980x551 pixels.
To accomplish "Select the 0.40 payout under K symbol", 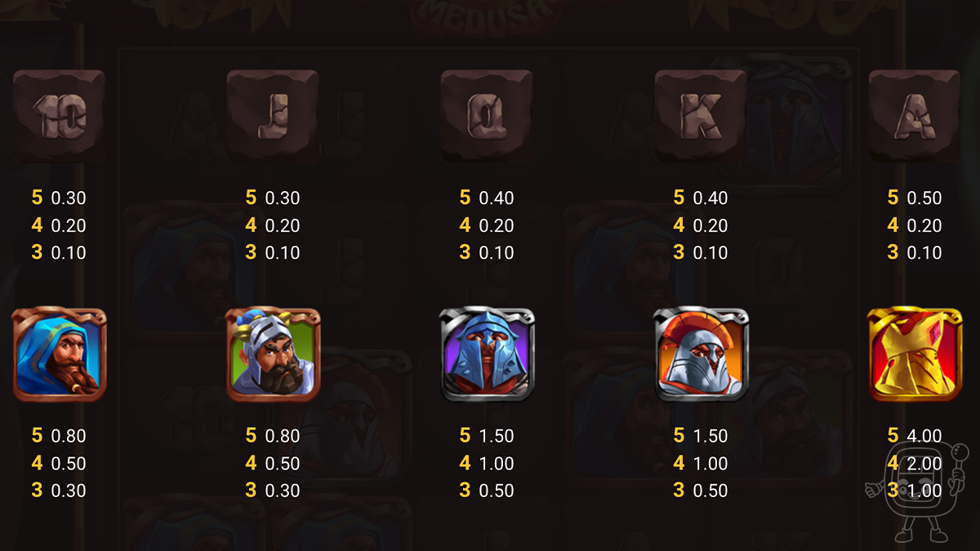I will [x=710, y=198].
